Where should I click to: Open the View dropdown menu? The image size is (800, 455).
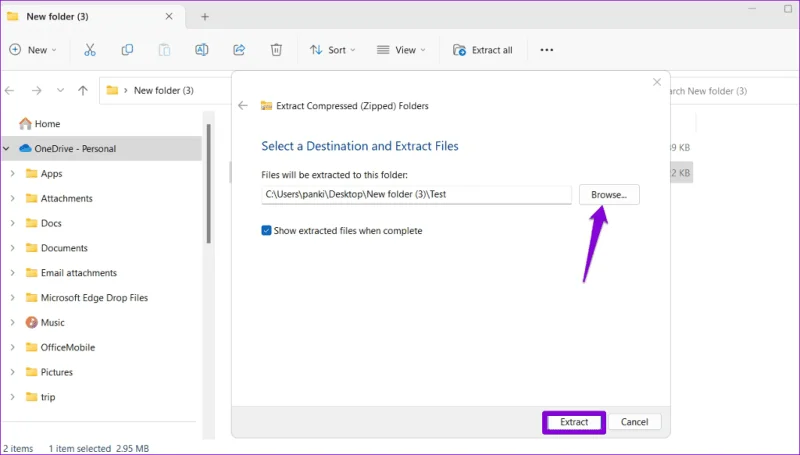(x=401, y=50)
